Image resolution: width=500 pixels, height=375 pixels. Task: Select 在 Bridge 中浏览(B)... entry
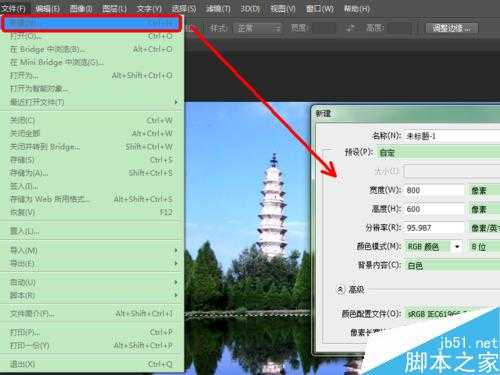coord(92,49)
